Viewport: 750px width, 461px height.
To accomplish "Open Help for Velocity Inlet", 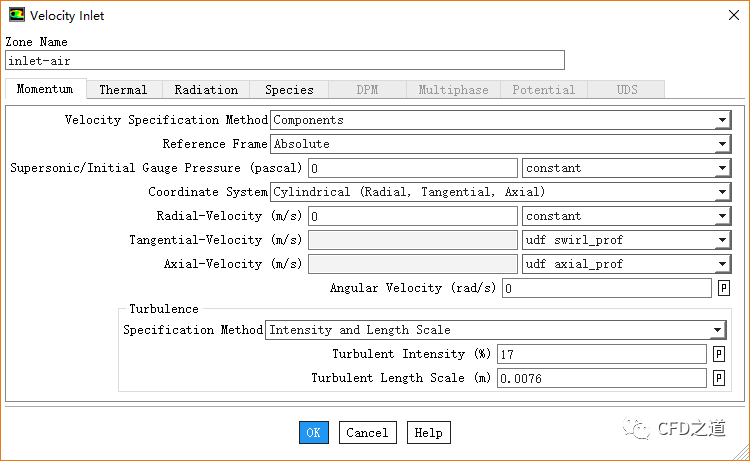I will tap(428, 433).
